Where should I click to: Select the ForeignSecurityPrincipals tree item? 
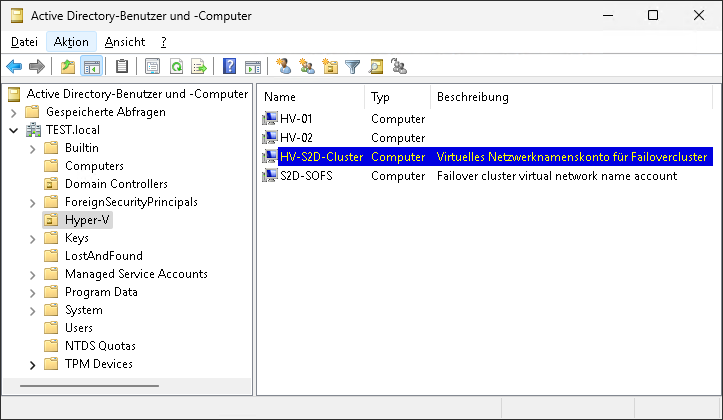click(x=131, y=202)
